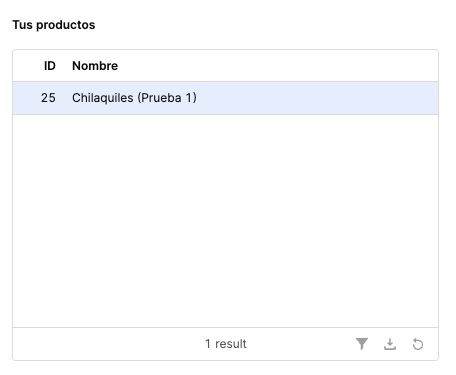Screen dimensions: 456x375
Task: Click blank space right of Chilaquiles name
Action: point(317,98)
